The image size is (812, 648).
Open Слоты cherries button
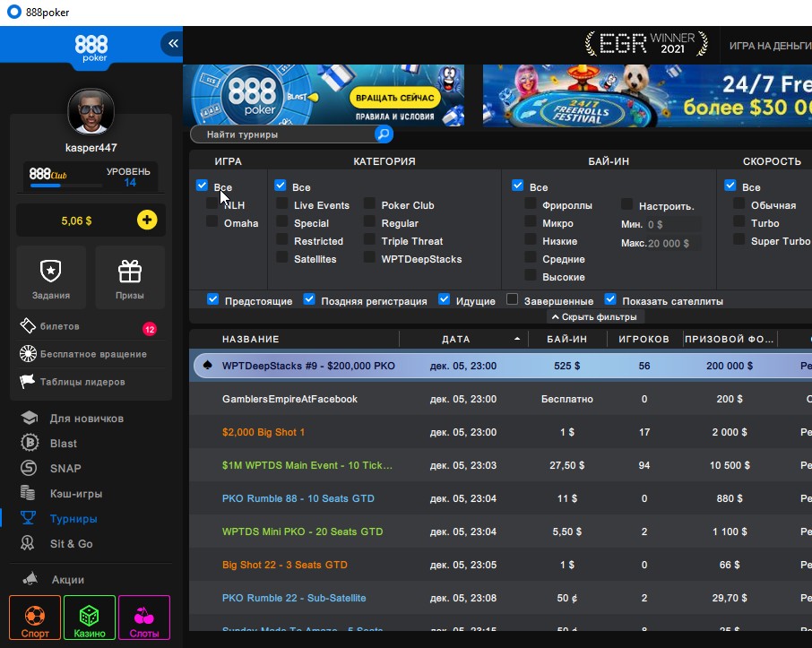(x=144, y=618)
